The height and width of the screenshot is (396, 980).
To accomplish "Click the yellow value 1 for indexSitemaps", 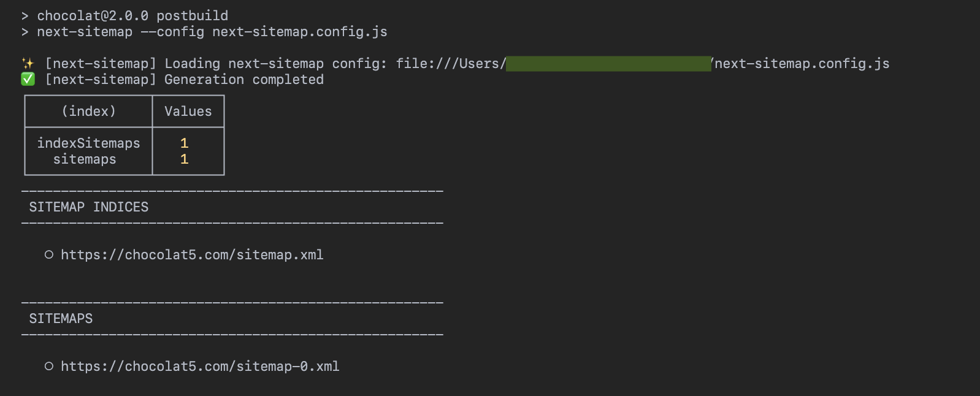I will [x=184, y=143].
